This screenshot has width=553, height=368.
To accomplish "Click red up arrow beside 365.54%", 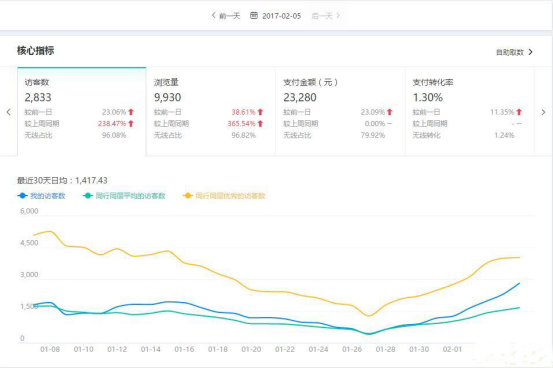I will click(x=260, y=123).
